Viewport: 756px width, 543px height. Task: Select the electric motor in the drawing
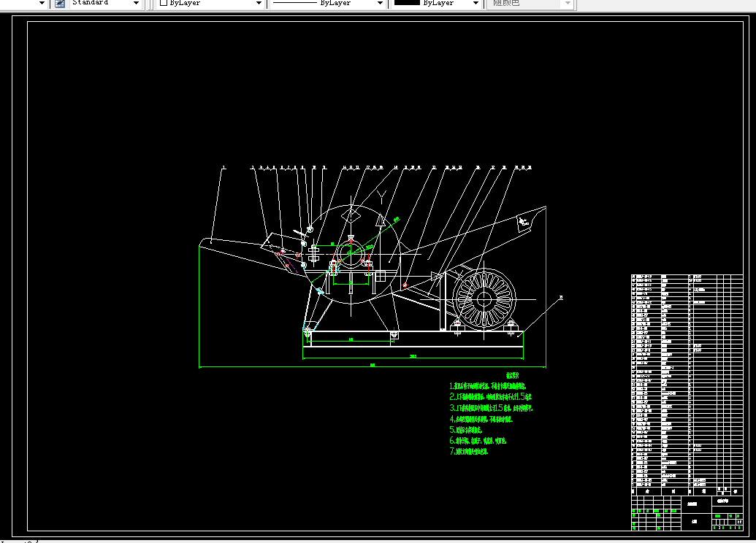pyautogui.click(x=484, y=299)
